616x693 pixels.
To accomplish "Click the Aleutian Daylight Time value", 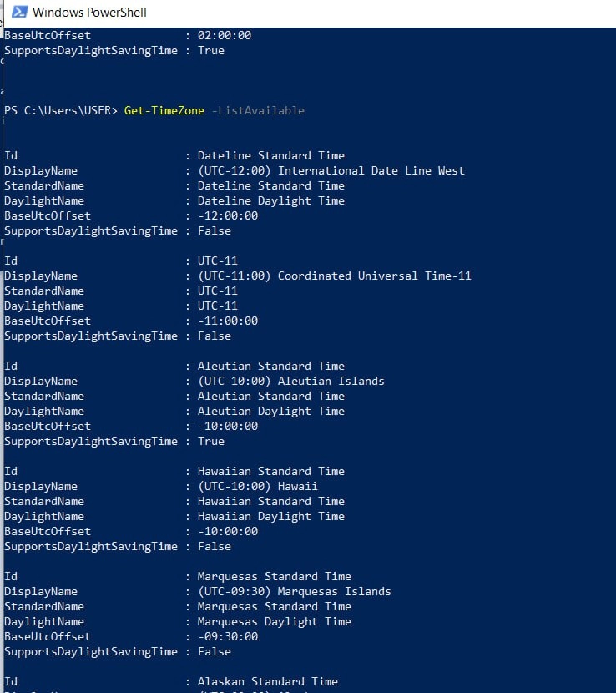I will pos(270,411).
